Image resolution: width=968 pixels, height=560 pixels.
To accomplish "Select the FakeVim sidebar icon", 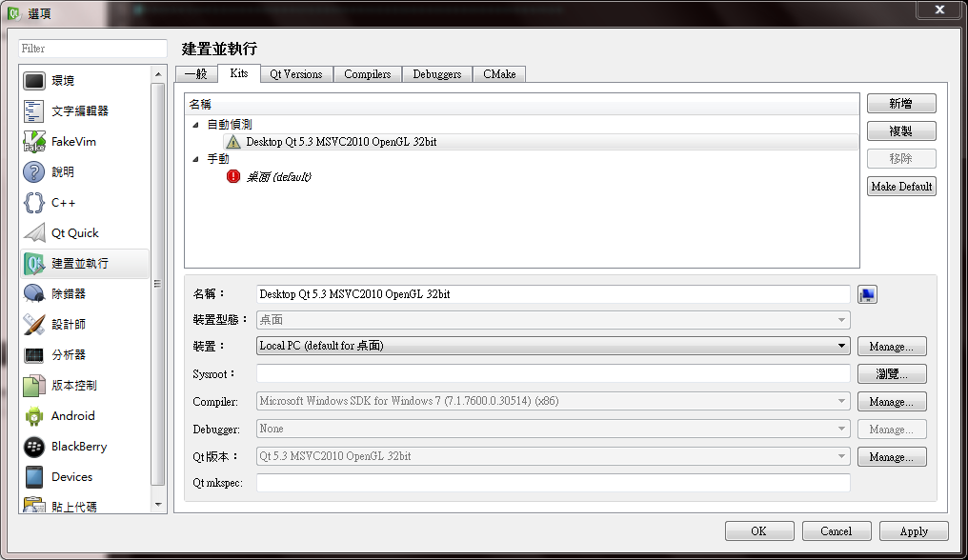I will point(34,141).
